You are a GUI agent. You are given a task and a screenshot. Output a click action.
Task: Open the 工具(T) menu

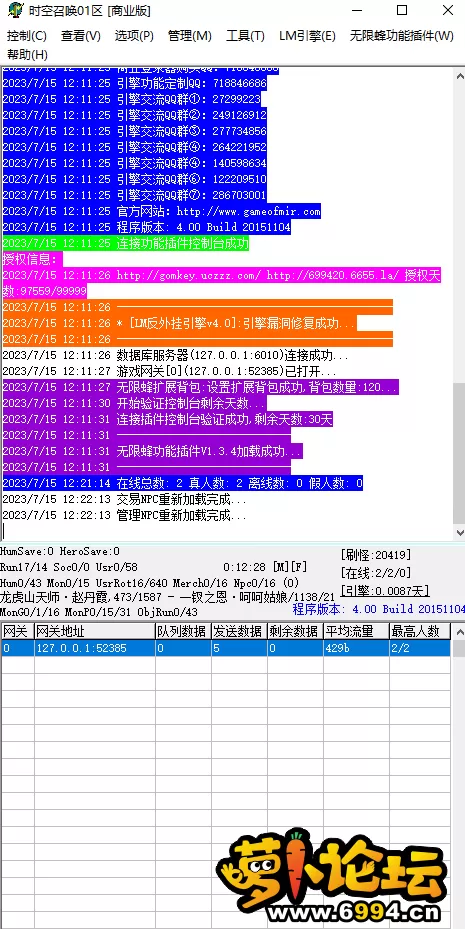point(245,36)
